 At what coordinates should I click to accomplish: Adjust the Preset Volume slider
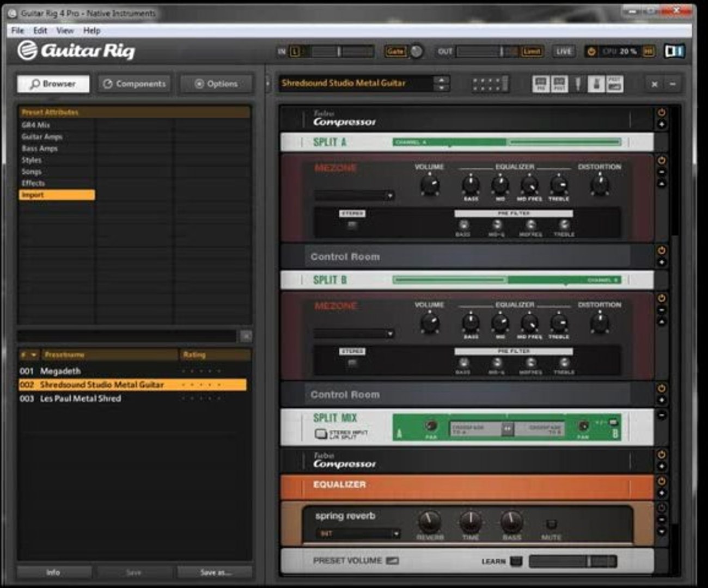(573, 561)
